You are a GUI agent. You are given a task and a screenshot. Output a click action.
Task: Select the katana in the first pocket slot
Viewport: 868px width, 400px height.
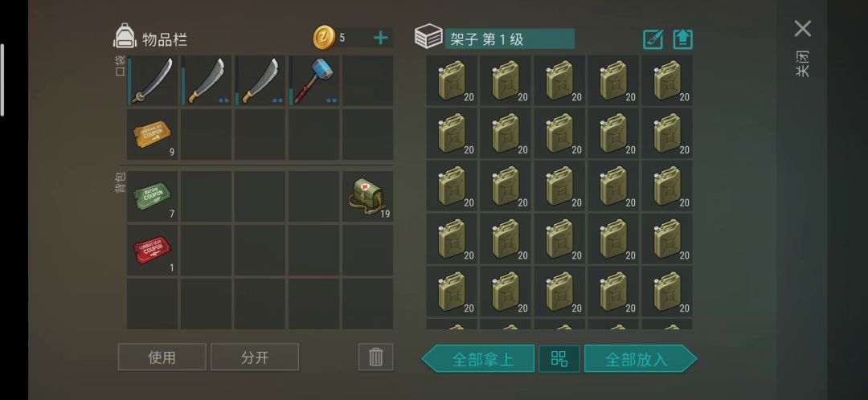pos(152,81)
